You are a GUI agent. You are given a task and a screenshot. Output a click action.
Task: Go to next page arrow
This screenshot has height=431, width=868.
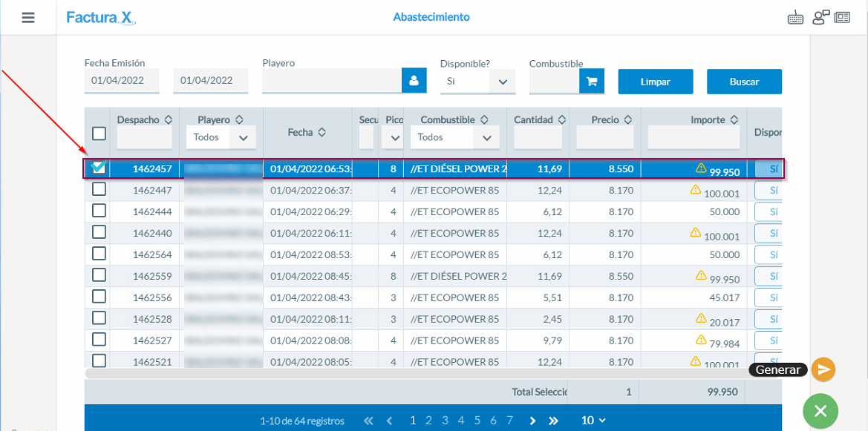click(x=532, y=421)
